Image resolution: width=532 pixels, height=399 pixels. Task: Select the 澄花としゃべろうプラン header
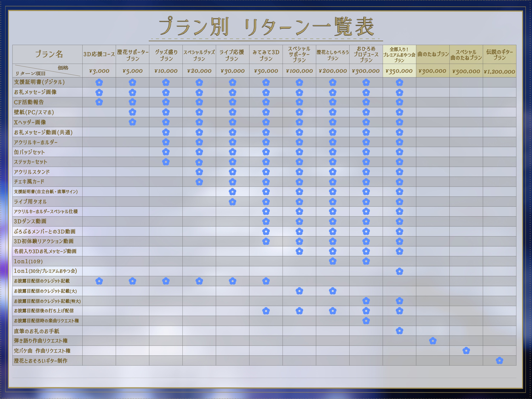(333, 54)
